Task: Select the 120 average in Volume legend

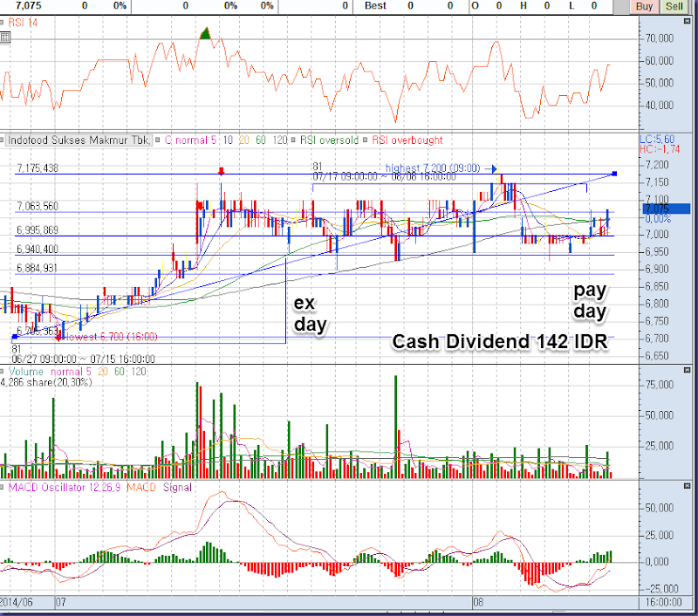Action: (x=139, y=371)
